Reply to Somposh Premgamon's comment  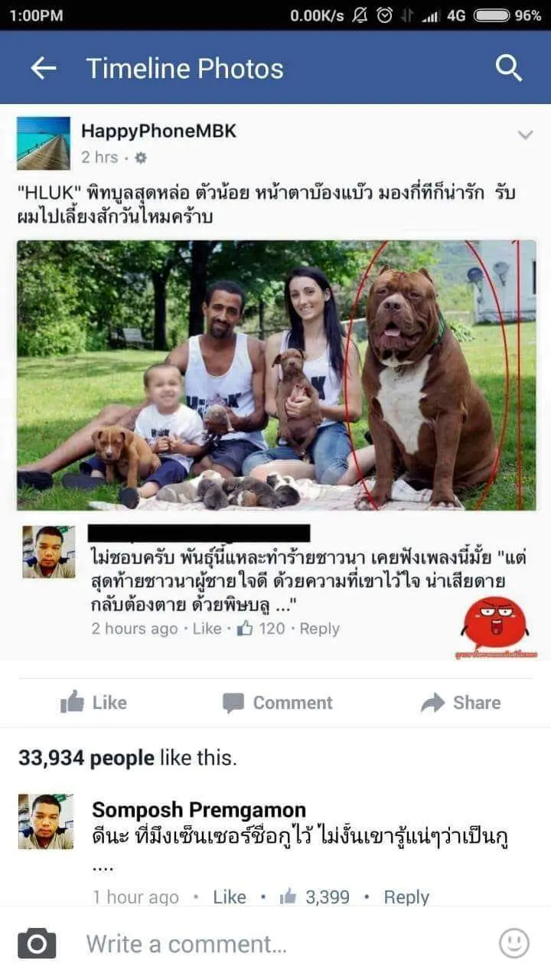(x=406, y=897)
